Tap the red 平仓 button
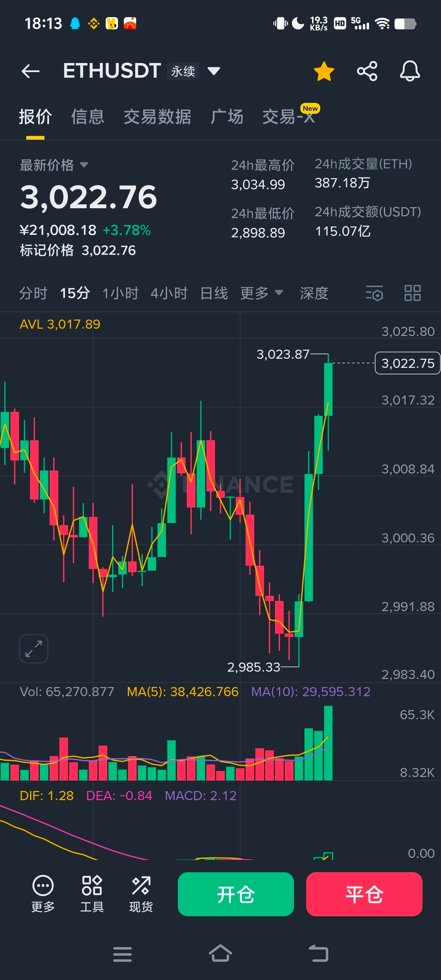The height and width of the screenshot is (980, 441). click(364, 894)
